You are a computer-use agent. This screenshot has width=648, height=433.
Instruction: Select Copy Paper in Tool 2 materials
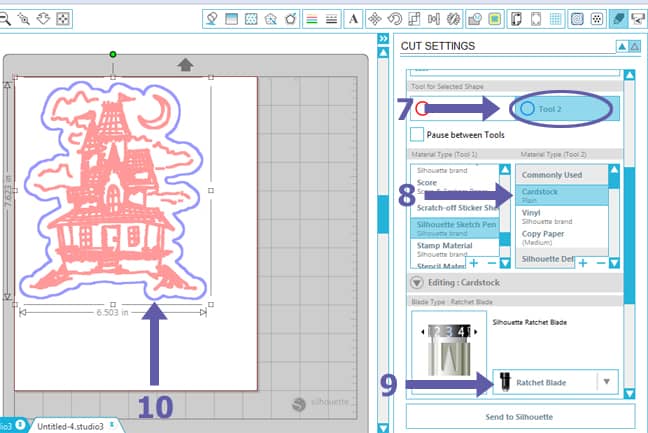tap(562, 238)
